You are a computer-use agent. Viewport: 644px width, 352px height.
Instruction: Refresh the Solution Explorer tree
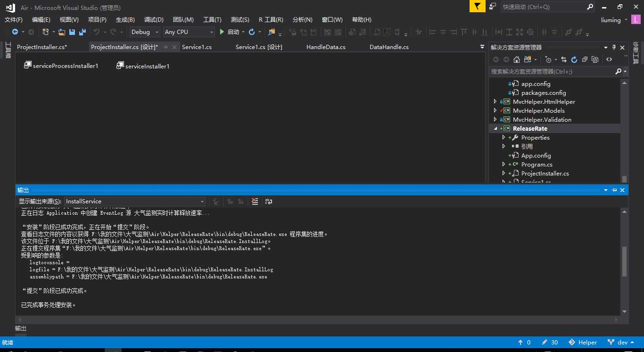click(574, 59)
